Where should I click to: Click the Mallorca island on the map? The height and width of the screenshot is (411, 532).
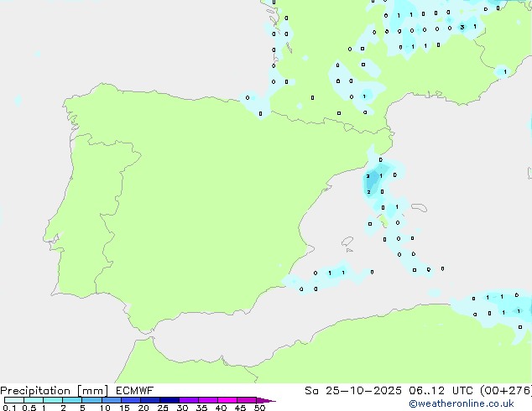(x=384, y=220)
